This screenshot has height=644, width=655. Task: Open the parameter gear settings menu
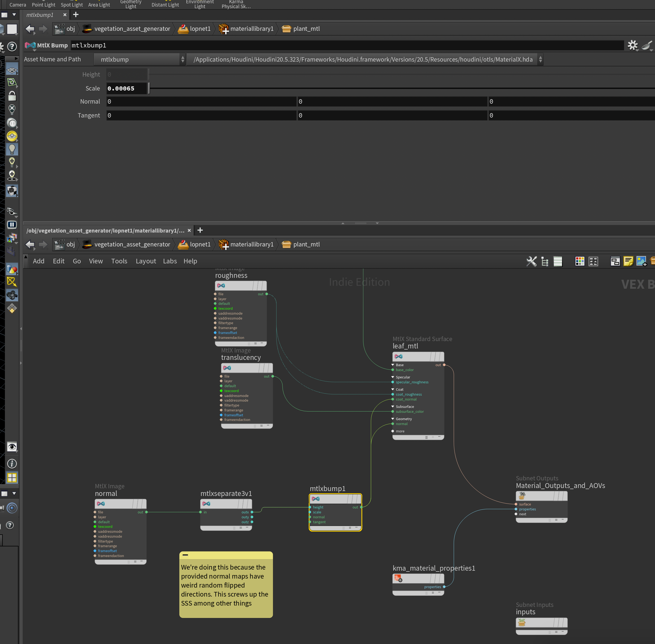[x=632, y=45]
